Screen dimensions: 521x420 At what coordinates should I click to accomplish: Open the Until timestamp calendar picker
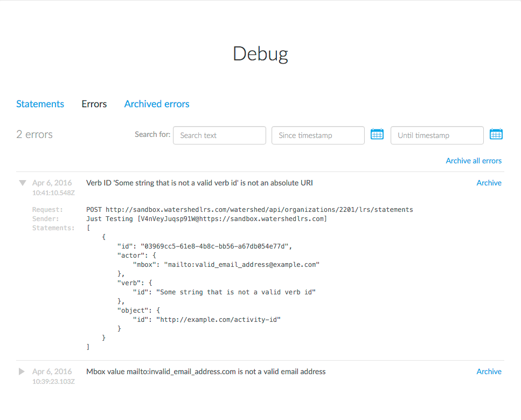click(x=496, y=135)
